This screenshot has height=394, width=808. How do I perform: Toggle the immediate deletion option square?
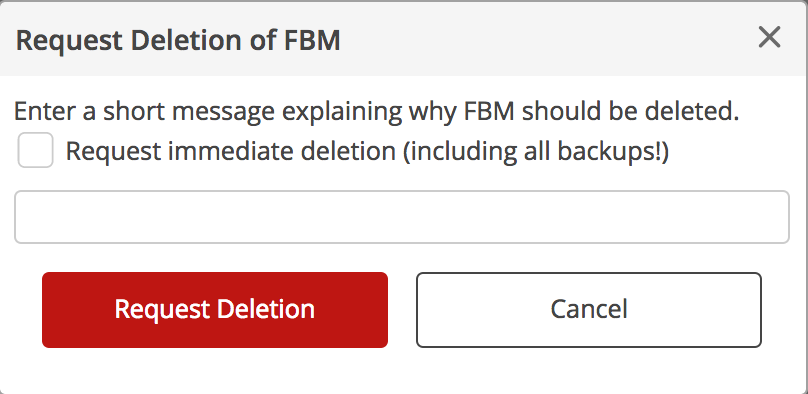pos(36,150)
